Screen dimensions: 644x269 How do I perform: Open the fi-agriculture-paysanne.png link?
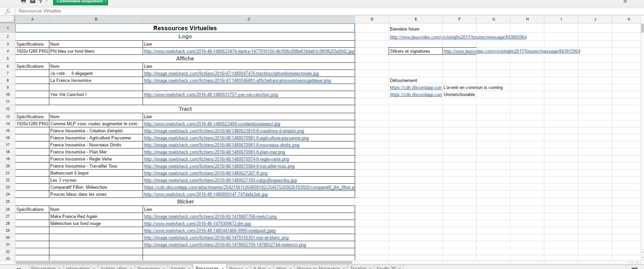226,138
